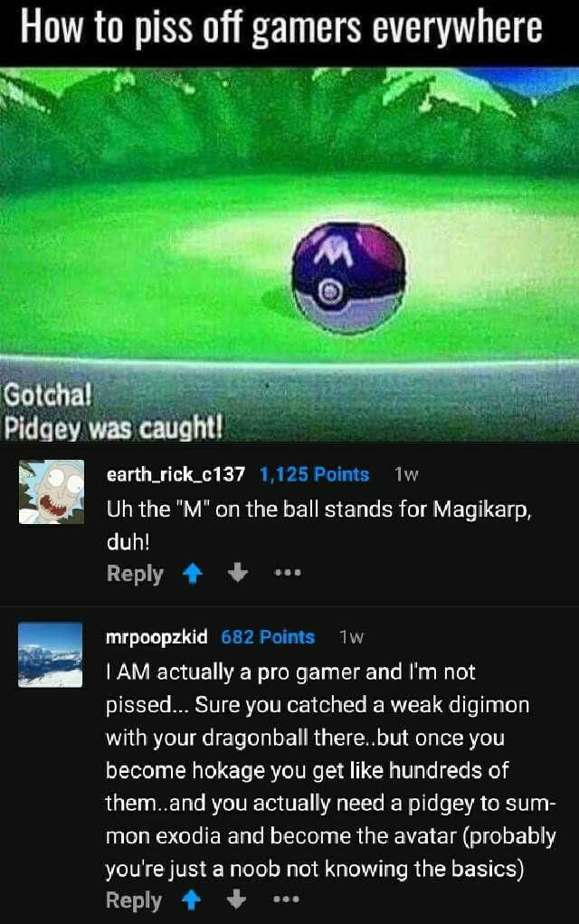Open more options on mrpoopzkid's comment

(x=287, y=900)
